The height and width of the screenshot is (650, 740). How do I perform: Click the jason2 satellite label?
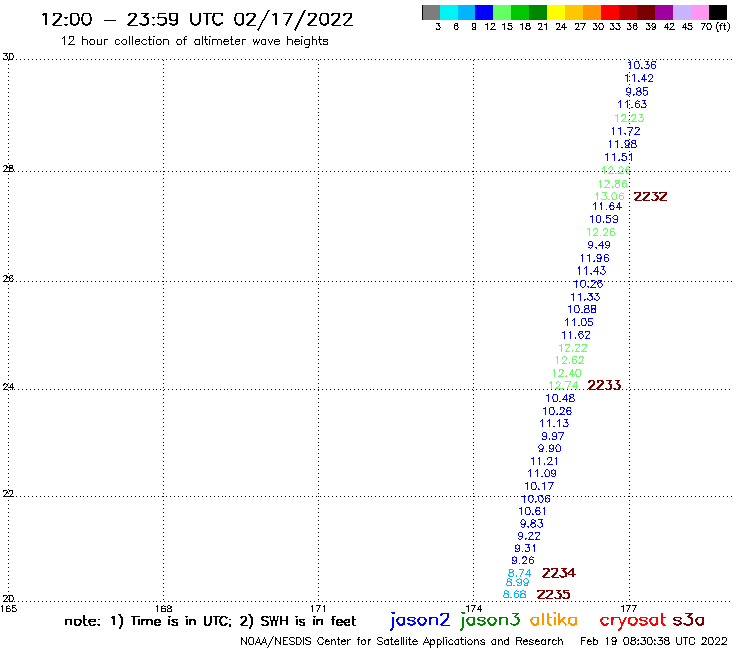[x=420, y=620]
